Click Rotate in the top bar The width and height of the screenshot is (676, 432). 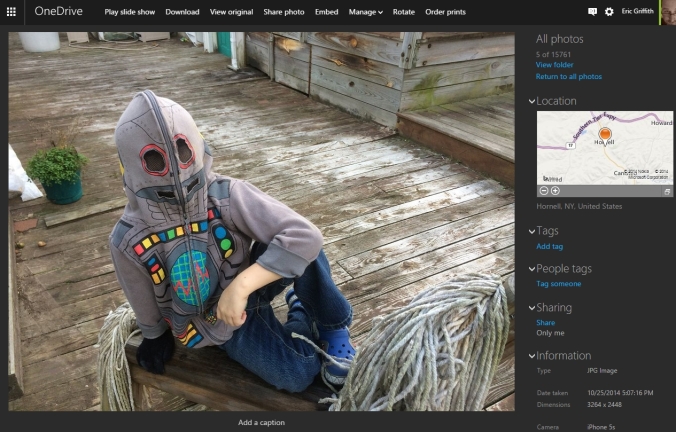[x=404, y=12]
